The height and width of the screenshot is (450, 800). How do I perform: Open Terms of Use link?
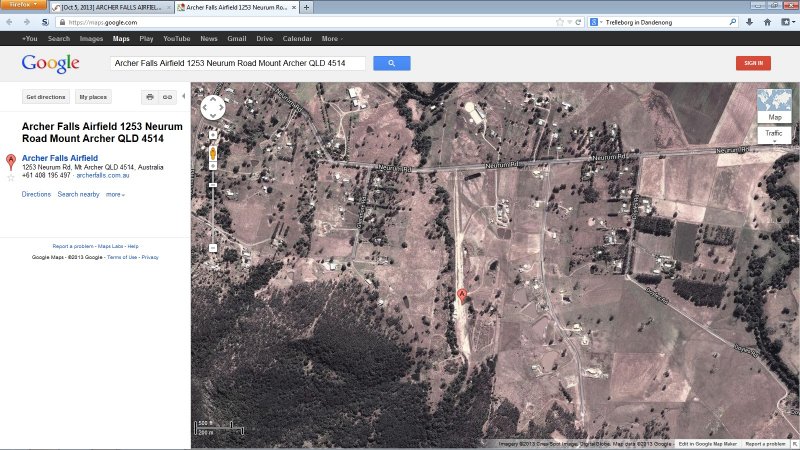tap(122, 257)
